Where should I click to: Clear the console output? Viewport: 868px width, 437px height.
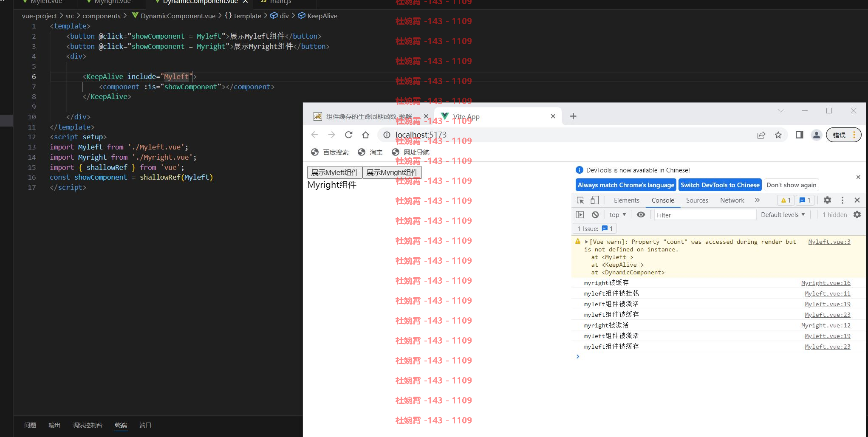tap(595, 215)
